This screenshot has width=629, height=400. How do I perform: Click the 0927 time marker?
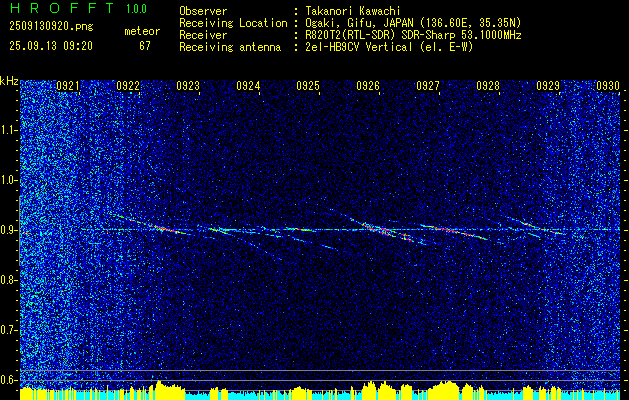(x=428, y=86)
